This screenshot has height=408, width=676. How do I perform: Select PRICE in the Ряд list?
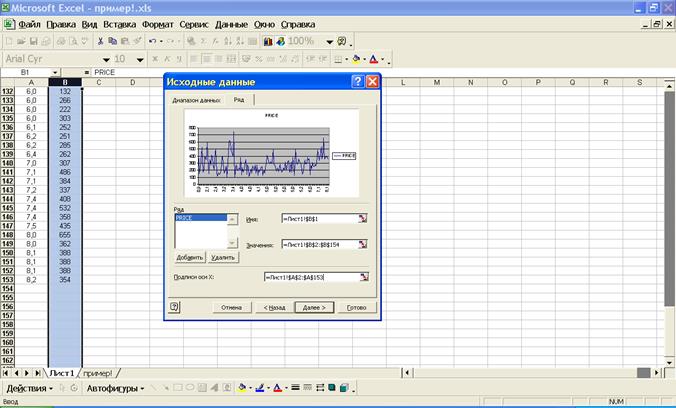coord(201,218)
